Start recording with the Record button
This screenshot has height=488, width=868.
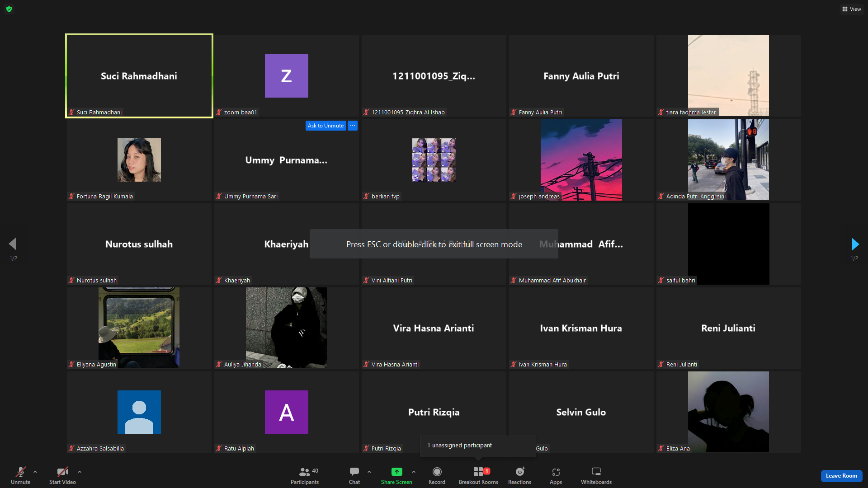coord(437,476)
